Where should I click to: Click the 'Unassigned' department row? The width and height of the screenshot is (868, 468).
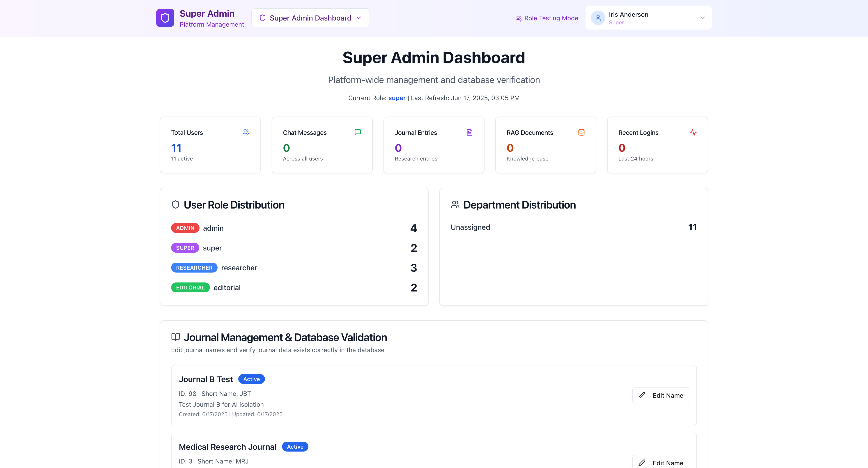(574, 227)
